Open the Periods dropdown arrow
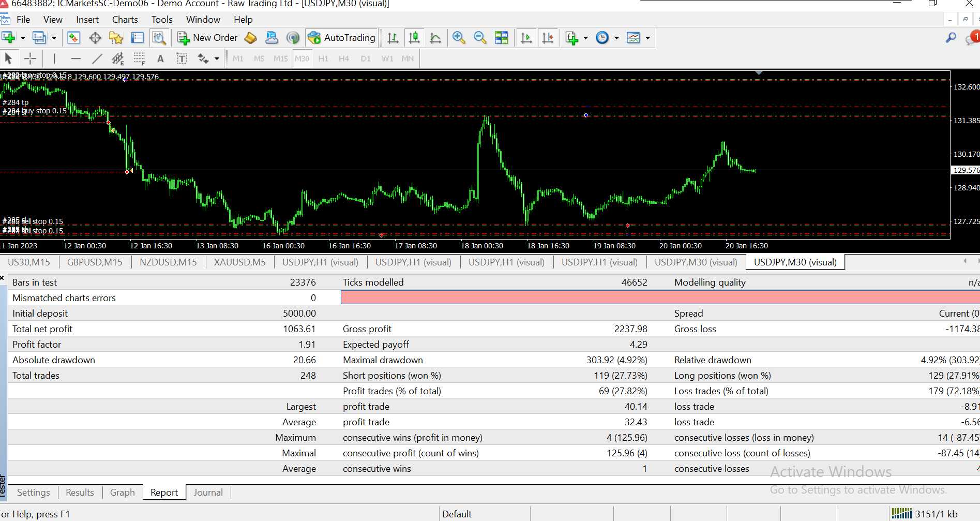The image size is (980, 521). tap(616, 38)
